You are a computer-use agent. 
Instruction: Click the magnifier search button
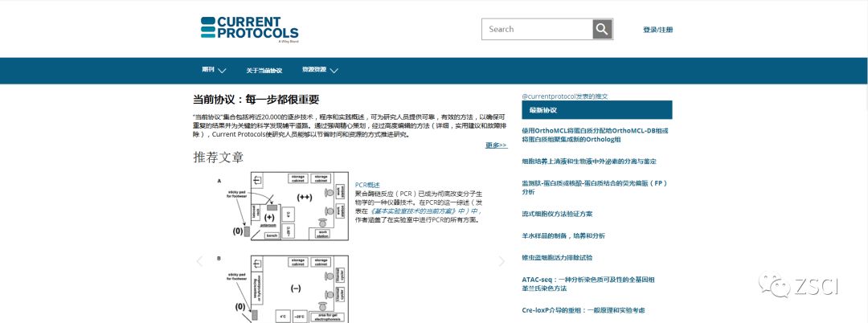coord(602,29)
